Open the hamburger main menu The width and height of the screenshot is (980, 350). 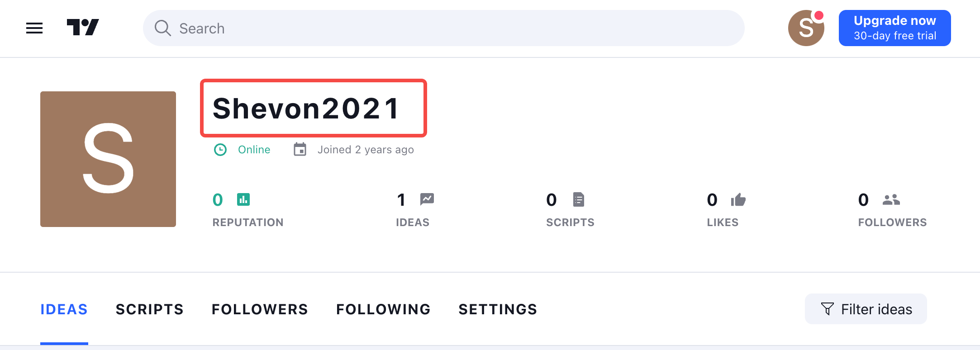(x=34, y=28)
